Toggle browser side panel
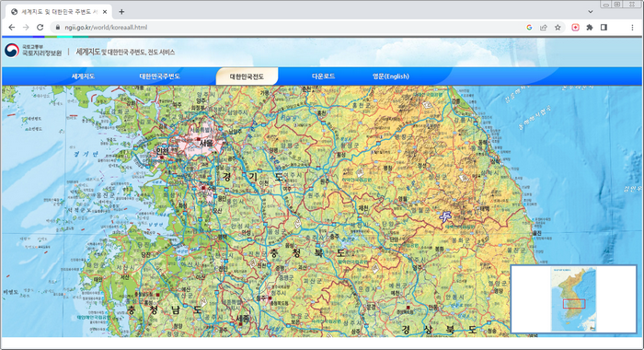This screenshot has height=350, width=644. pos(604,27)
